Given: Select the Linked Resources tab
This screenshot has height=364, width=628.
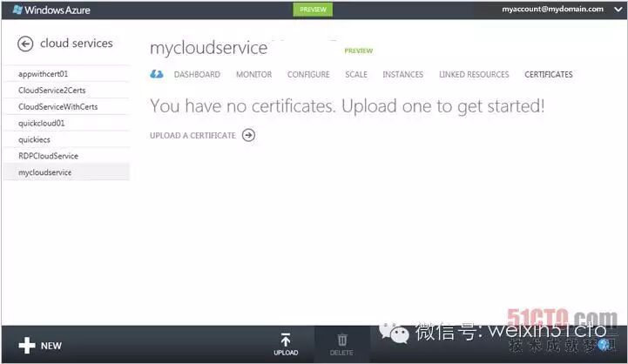Looking at the screenshot, I should point(474,75).
